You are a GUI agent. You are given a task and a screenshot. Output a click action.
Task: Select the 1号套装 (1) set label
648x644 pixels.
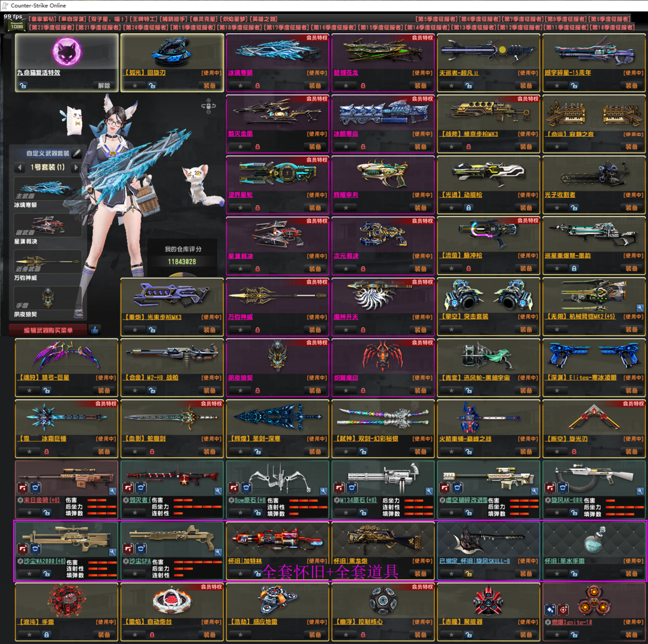coord(47,167)
